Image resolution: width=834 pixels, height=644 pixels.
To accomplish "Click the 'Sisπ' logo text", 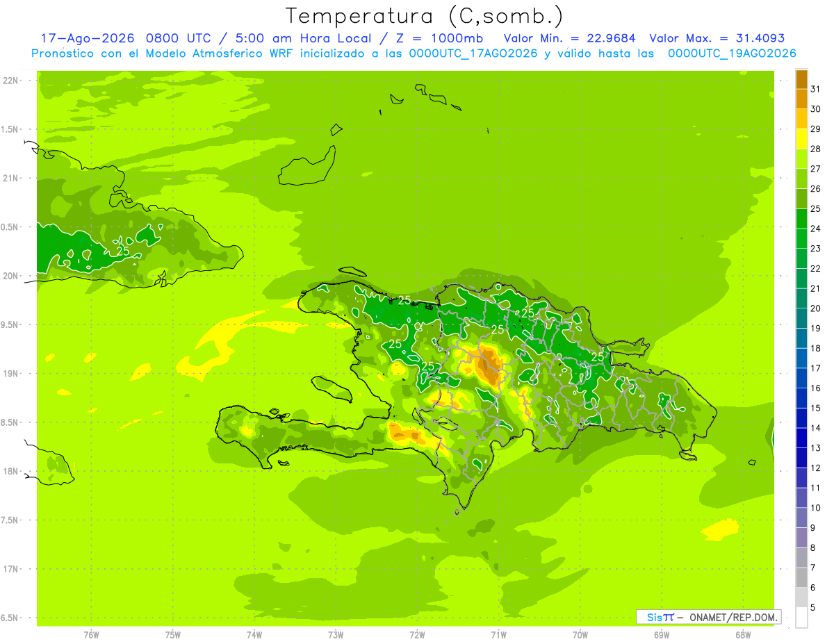I will point(660,617).
